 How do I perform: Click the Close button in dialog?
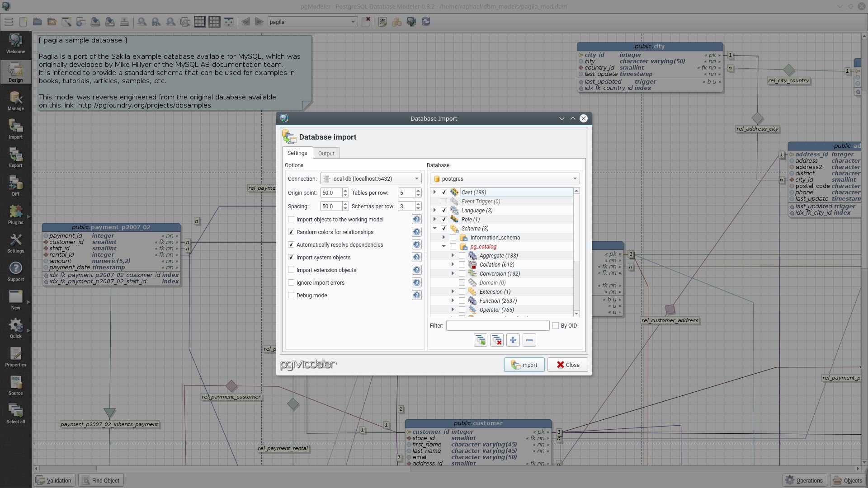coord(568,365)
